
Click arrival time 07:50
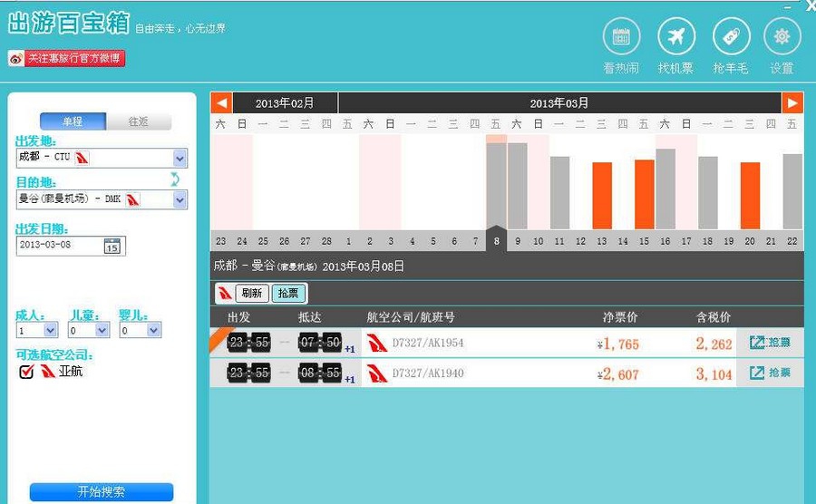pos(320,343)
